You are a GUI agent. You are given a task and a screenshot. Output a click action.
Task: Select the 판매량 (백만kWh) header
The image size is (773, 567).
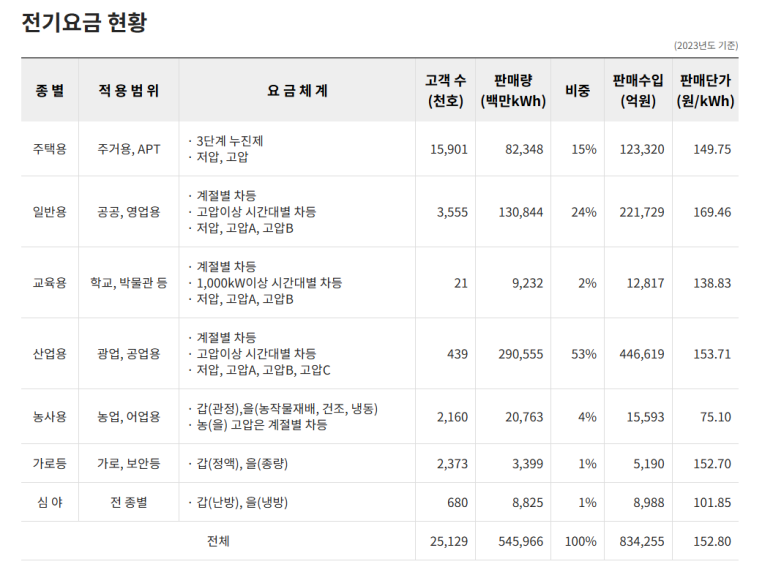(513, 90)
